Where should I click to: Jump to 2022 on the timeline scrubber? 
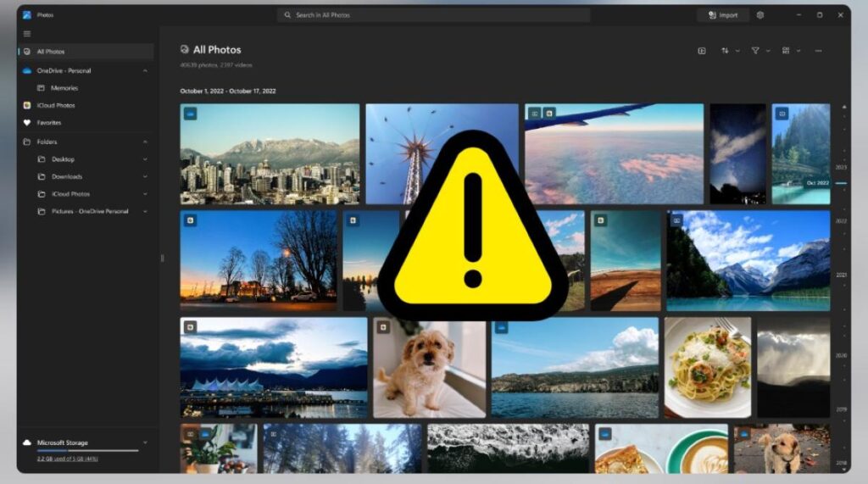click(x=841, y=221)
